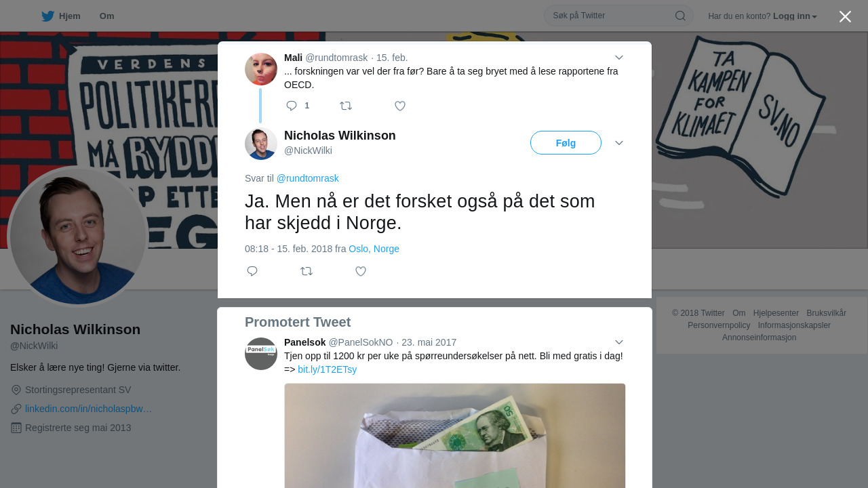This screenshot has height=488, width=868.
Task: Open Panelsok's envelope money image
Action: point(455,436)
